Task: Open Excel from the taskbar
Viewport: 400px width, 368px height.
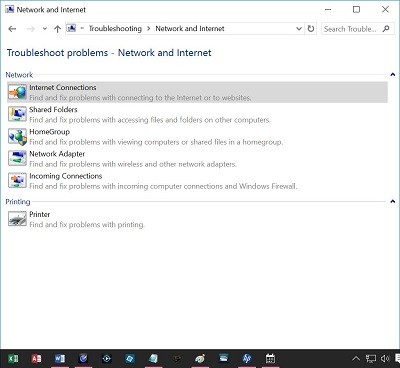Action: coord(13,358)
